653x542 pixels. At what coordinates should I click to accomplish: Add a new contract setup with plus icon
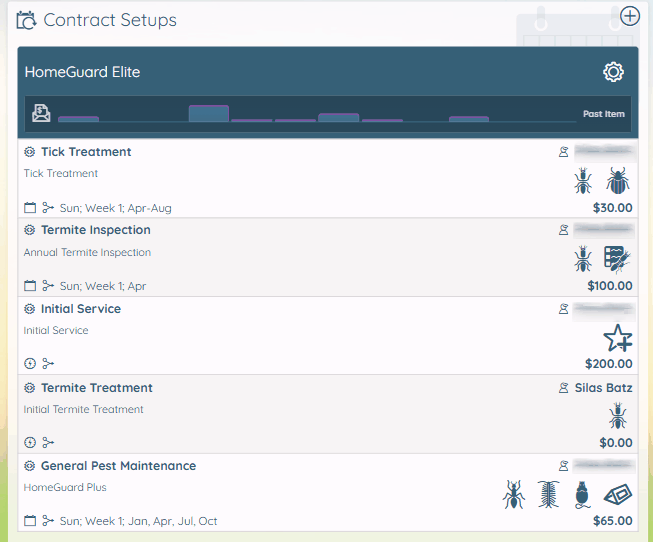pos(629,16)
